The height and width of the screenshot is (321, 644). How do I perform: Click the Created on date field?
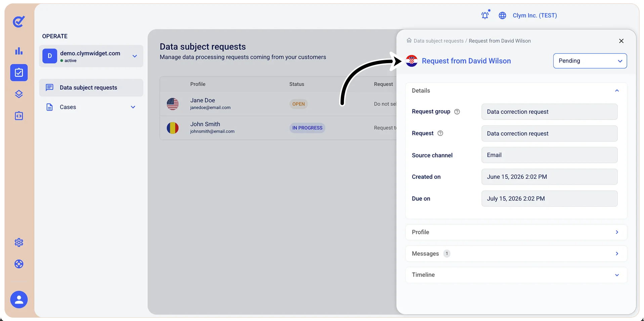[x=549, y=177]
